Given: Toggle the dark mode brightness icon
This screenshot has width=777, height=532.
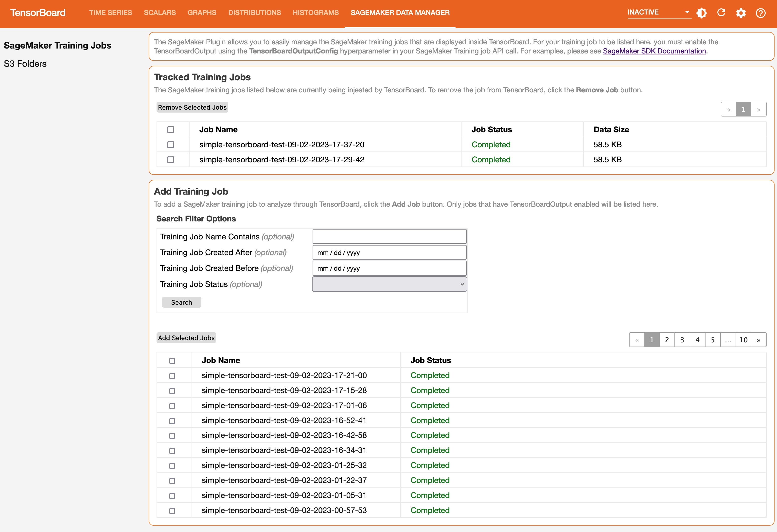Looking at the screenshot, I should pos(701,13).
